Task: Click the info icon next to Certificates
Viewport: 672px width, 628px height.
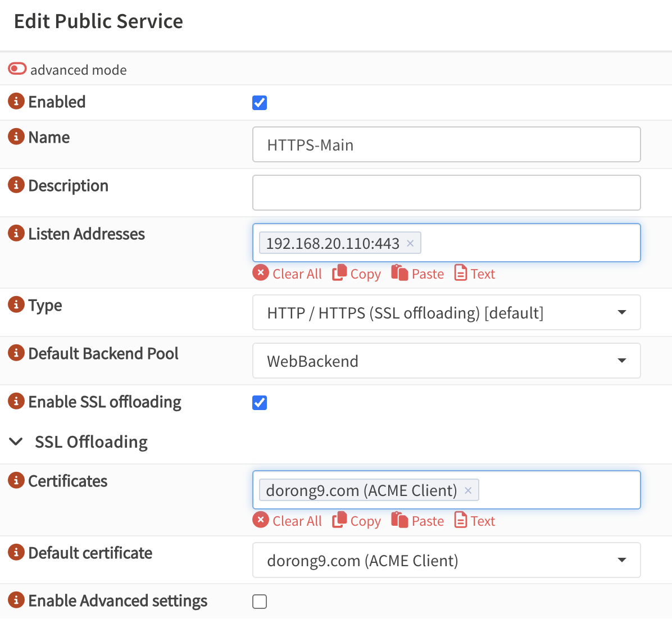Action: [16, 481]
